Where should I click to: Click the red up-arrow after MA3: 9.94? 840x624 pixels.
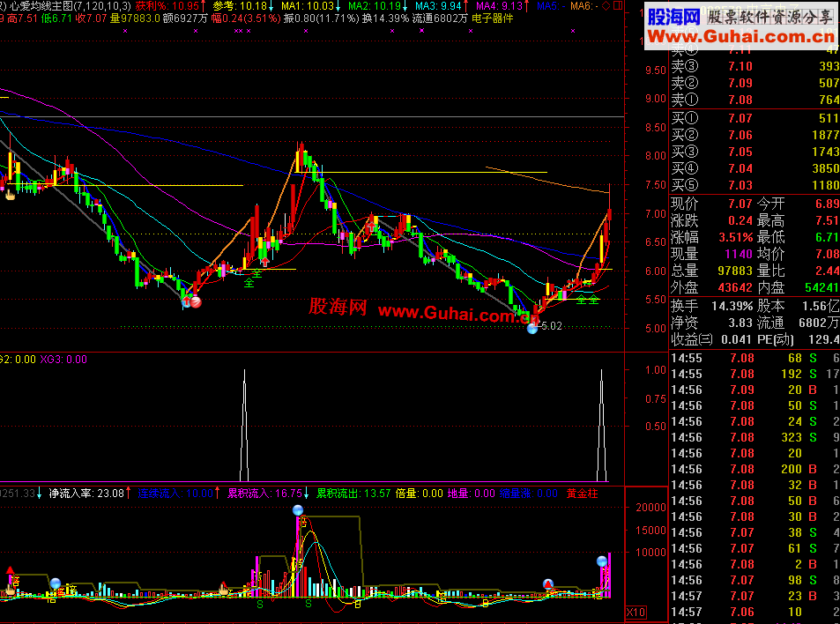465,6
